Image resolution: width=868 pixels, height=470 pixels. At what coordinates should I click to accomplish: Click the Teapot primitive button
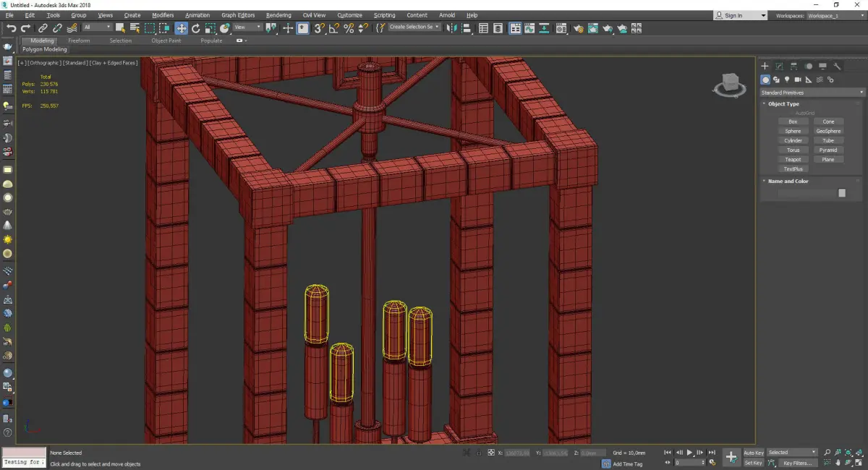793,160
